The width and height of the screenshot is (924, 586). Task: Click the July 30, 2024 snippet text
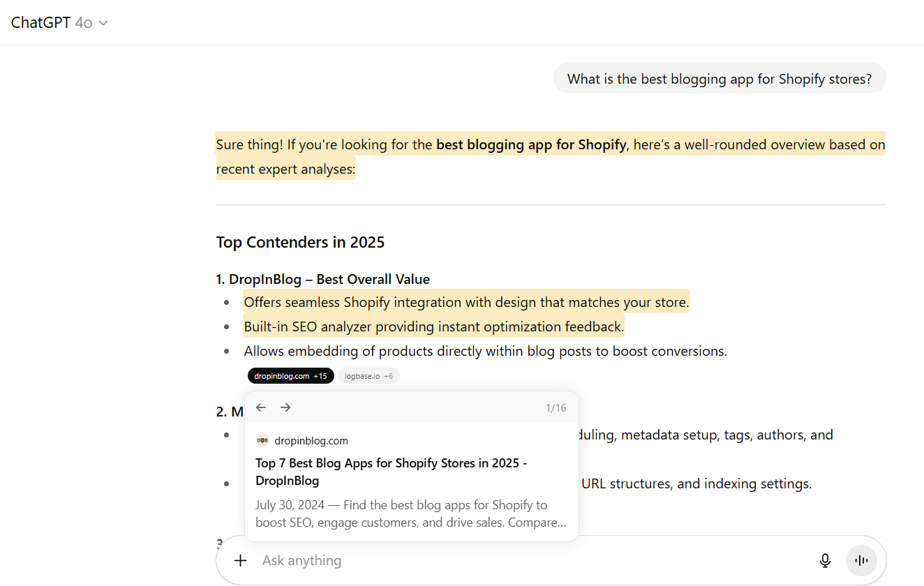[x=412, y=513]
